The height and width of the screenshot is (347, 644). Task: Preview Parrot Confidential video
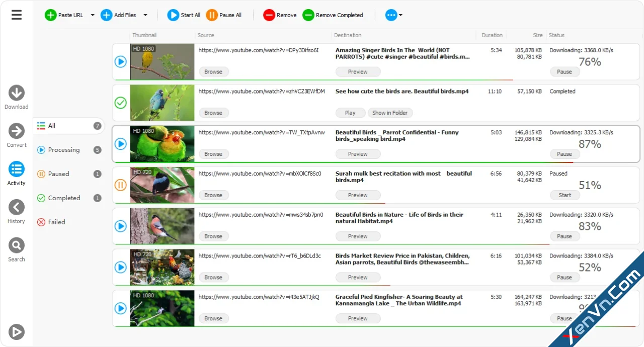click(358, 154)
